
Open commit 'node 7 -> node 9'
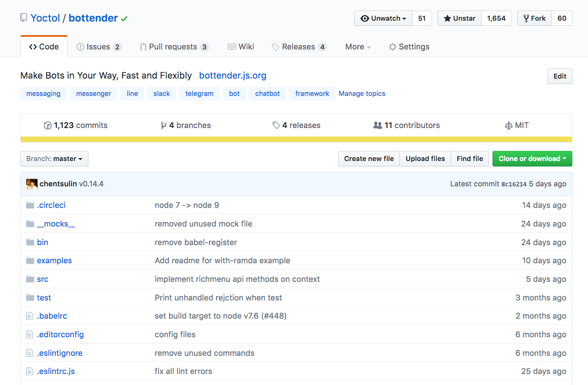point(187,205)
